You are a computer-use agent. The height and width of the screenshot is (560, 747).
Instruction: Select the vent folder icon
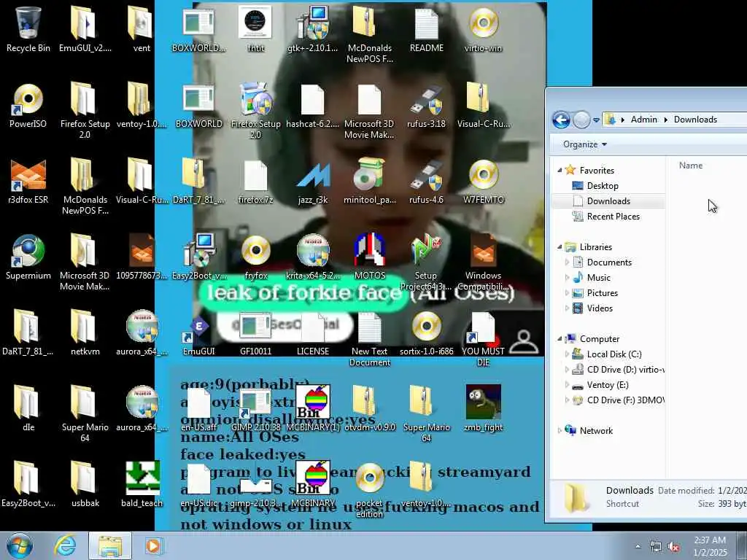pos(141,28)
